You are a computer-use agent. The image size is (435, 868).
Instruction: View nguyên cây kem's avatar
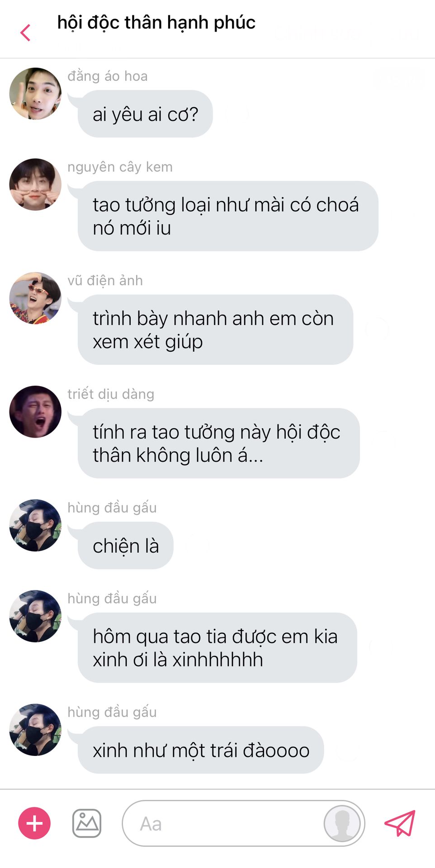[35, 184]
